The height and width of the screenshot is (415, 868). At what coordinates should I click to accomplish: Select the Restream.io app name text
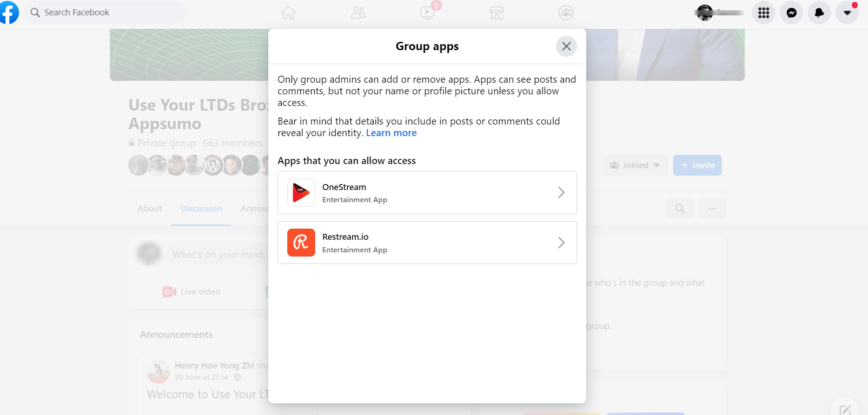point(345,237)
